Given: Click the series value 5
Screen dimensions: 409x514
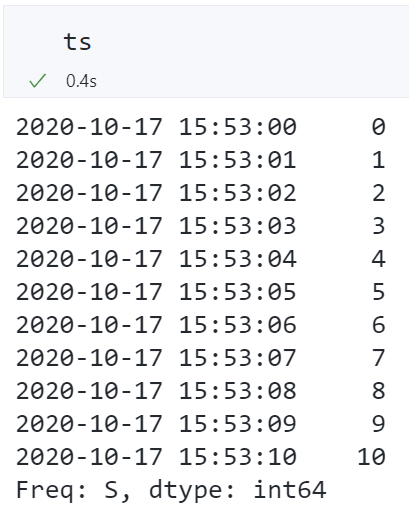Looking at the screenshot, I should tap(379, 292).
